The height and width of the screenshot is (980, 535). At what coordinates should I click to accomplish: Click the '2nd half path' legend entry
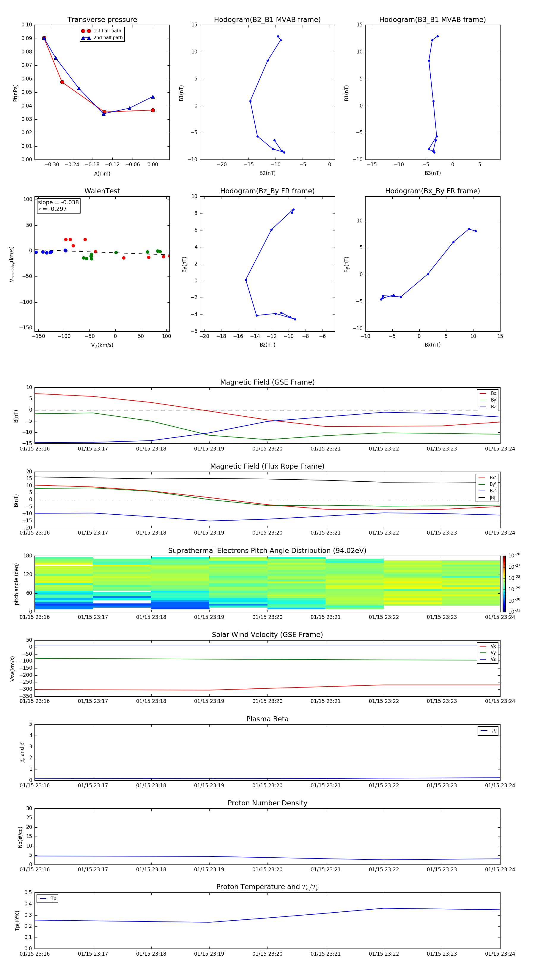(102, 38)
